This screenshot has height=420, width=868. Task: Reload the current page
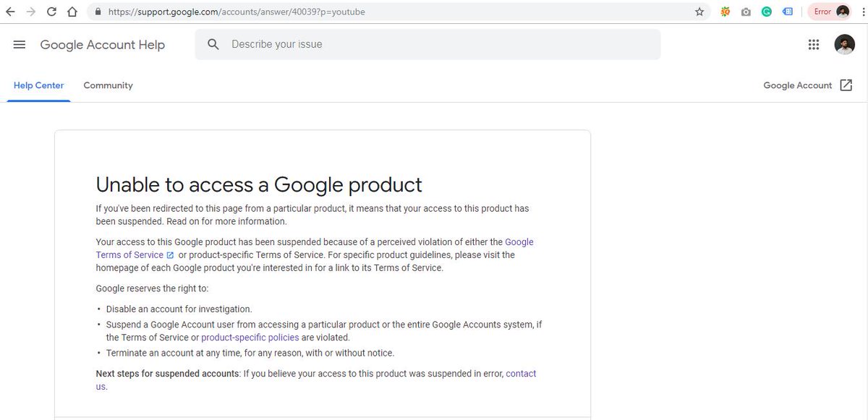(51, 12)
